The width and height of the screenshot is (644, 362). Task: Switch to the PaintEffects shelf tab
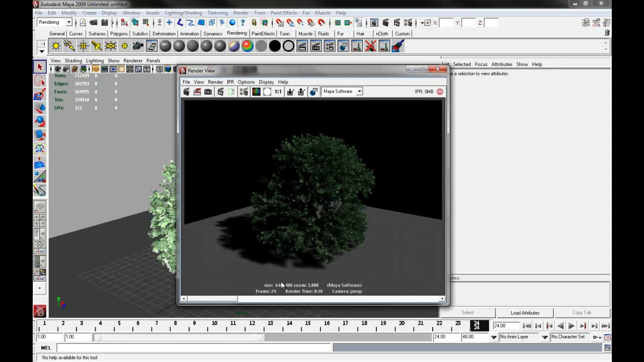pyautogui.click(x=263, y=34)
